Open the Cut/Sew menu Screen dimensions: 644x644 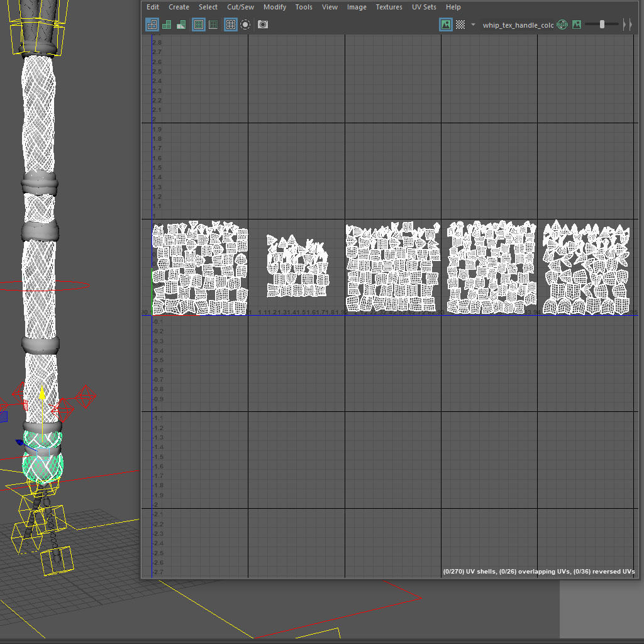(x=240, y=7)
